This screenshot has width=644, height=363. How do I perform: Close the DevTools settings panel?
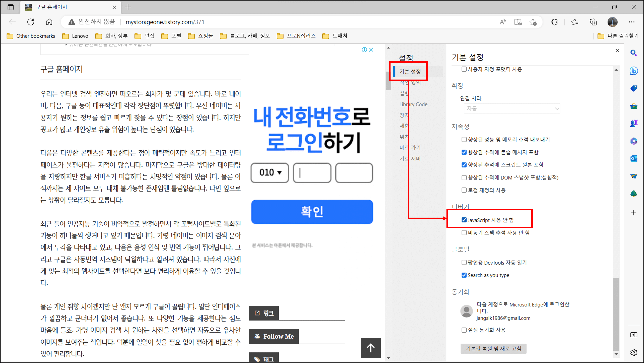coord(617,51)
